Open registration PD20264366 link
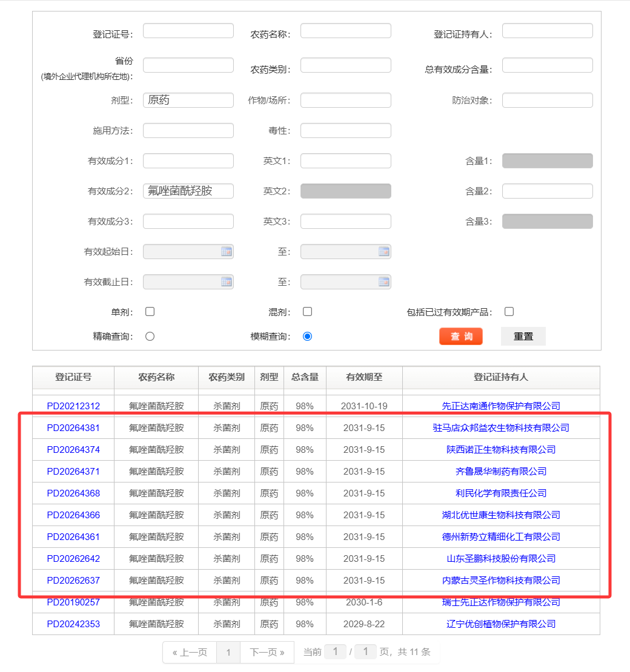The height and width of the screenshot is (672, 630). click(73, 515)
